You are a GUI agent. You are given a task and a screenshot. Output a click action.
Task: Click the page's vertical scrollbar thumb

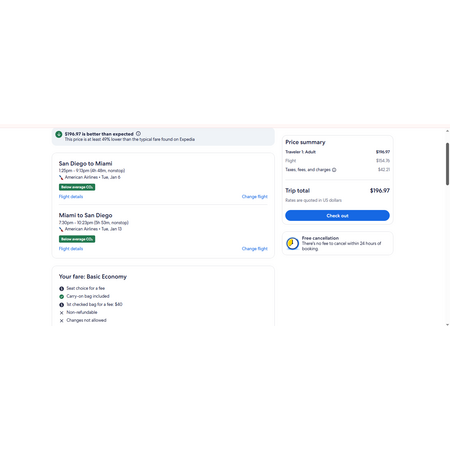(447, 164)
